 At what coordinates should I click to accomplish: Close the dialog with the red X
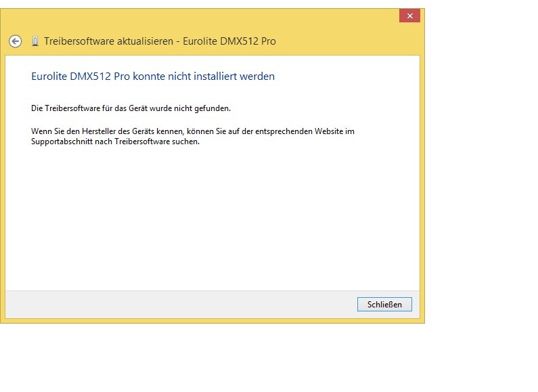pyautogui.click(x=409, y=16)
